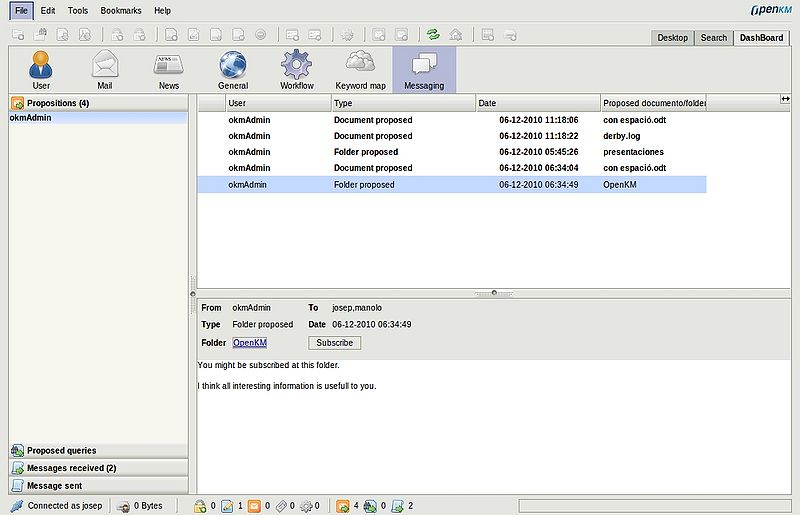Image resolution: width=800 pixels, height=515 pixels.
Task: Click the column resize arrows icon
Action: (x=785, y=99)
